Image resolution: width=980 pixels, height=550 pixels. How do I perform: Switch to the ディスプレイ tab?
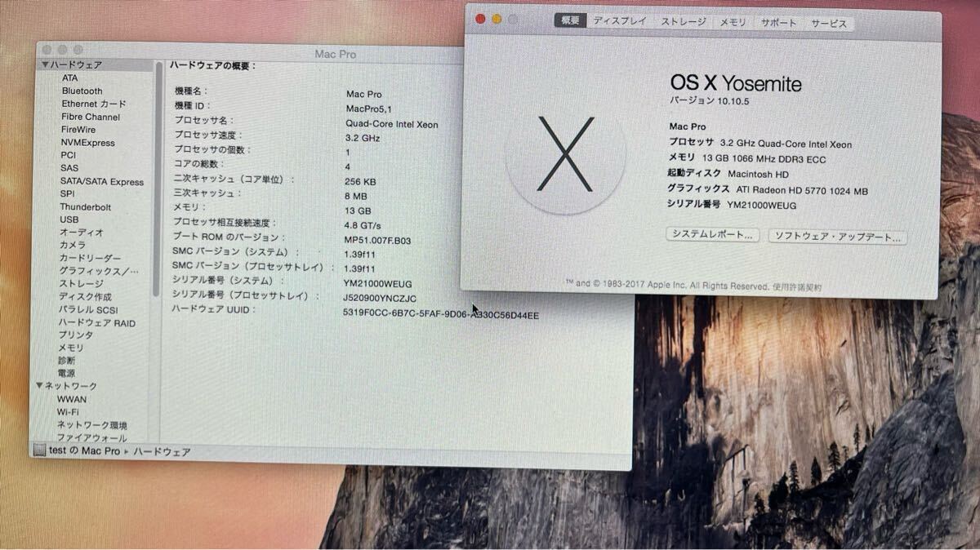click(620, 22)
